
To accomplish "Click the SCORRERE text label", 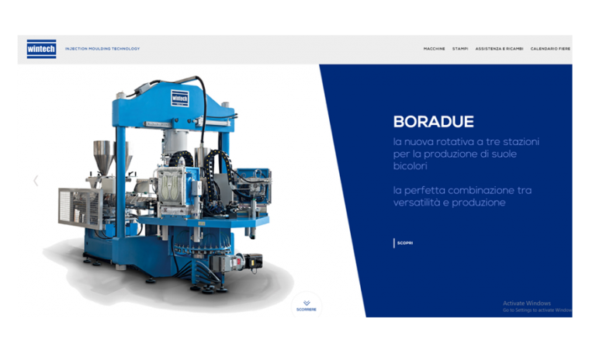I will coord(307,310).
